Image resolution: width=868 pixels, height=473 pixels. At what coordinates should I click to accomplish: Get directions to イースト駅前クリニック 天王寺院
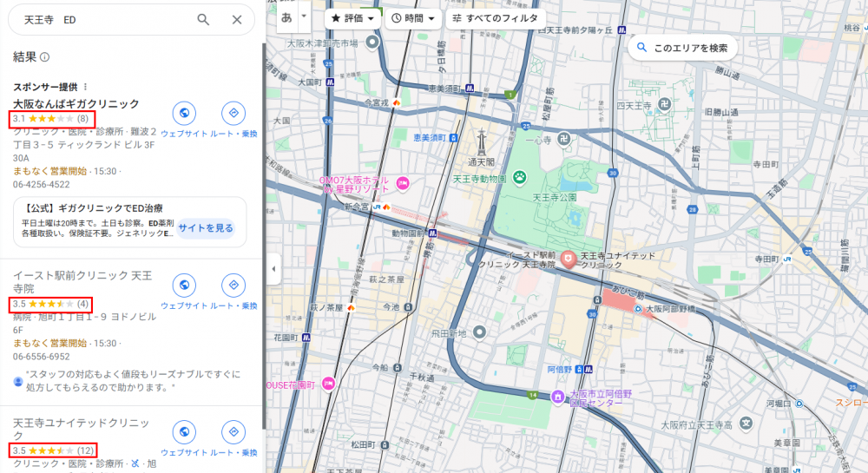(232, 285)
